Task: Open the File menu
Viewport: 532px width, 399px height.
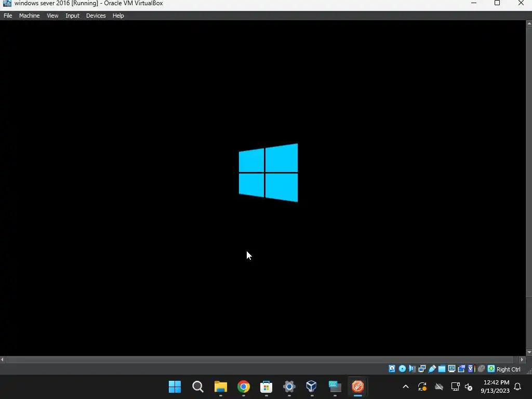Action: 8,16
